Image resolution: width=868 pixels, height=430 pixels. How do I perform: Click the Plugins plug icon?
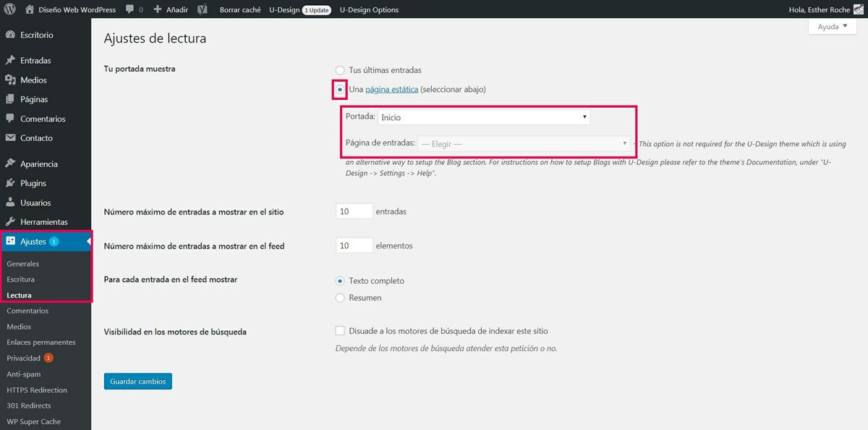12,183
